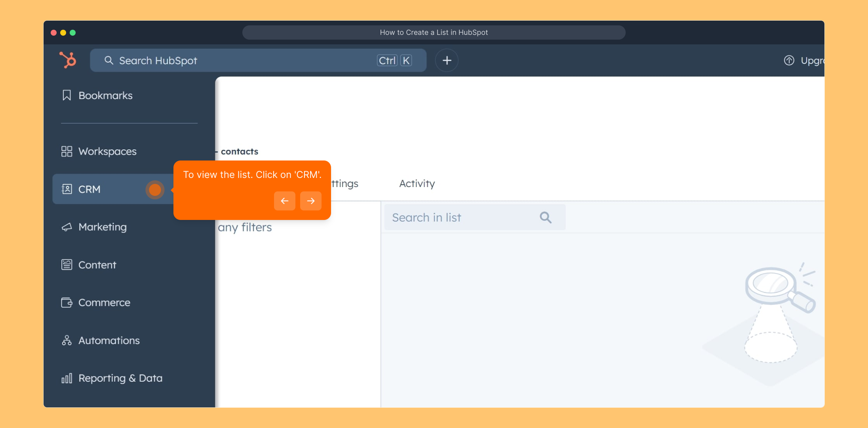868x428 pixels.
Task: Advance to the next tutorial step
Action: (x=310, y=201)
